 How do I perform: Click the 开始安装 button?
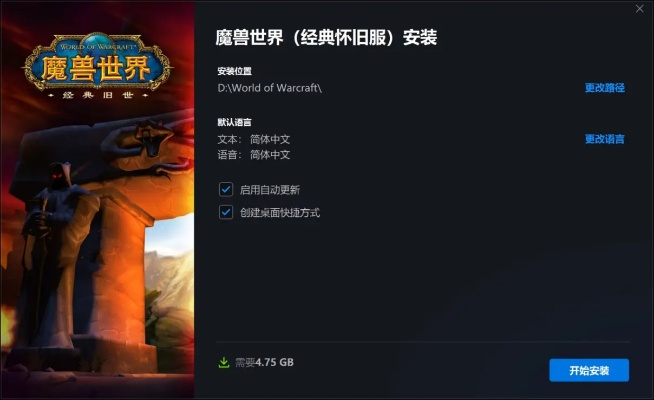pyautogui.click(x=589, y=370)
